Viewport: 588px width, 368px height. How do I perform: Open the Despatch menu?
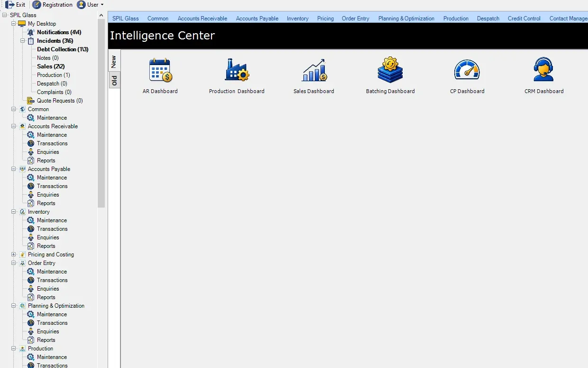[x=488, y=19]
